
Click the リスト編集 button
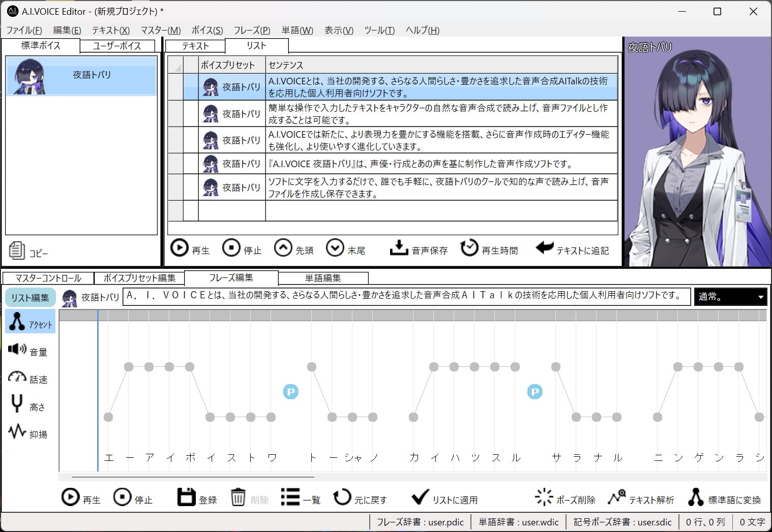tap(31, 297)
